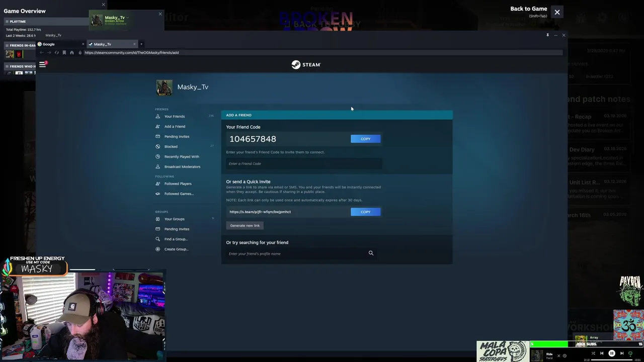Click the browser back arrow
The width and height of the screenshot is (644, 362).
(42, 52)
